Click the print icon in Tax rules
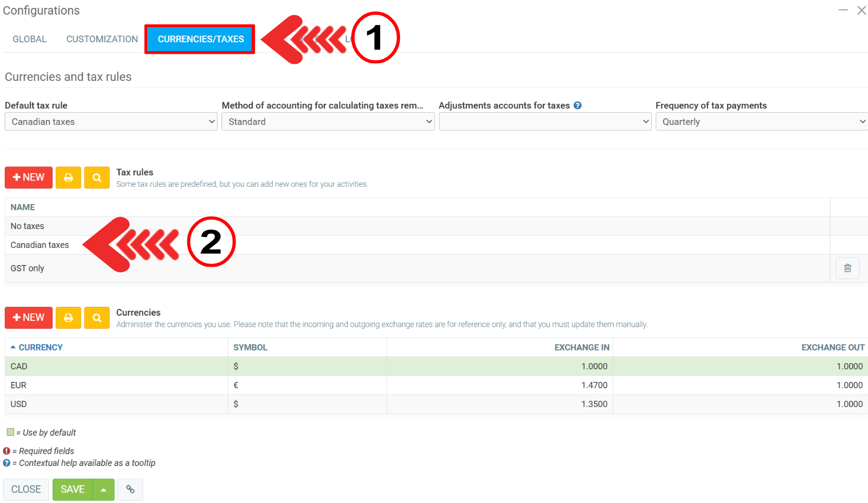 68,177
